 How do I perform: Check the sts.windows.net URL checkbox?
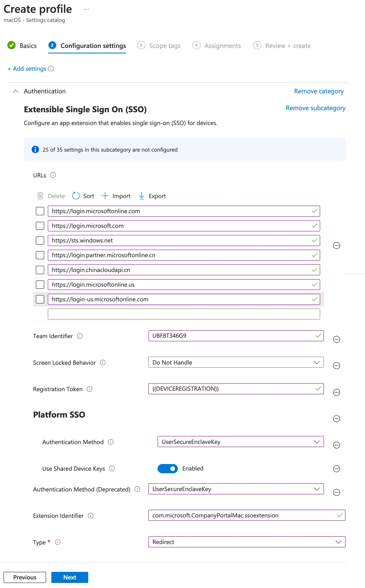(x=40, y=240)
